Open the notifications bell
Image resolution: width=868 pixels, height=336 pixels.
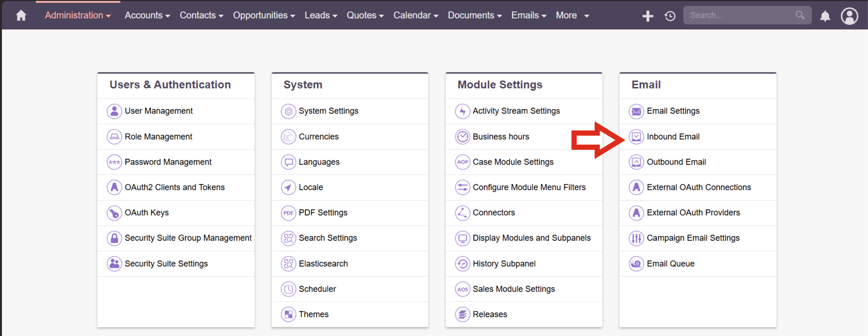click(x=825, y=15)
